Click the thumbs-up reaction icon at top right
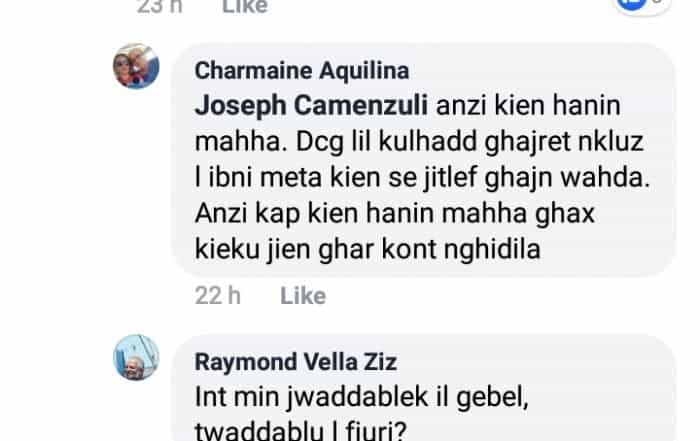Viewport: 700px width, 441px height. [632, 4]
